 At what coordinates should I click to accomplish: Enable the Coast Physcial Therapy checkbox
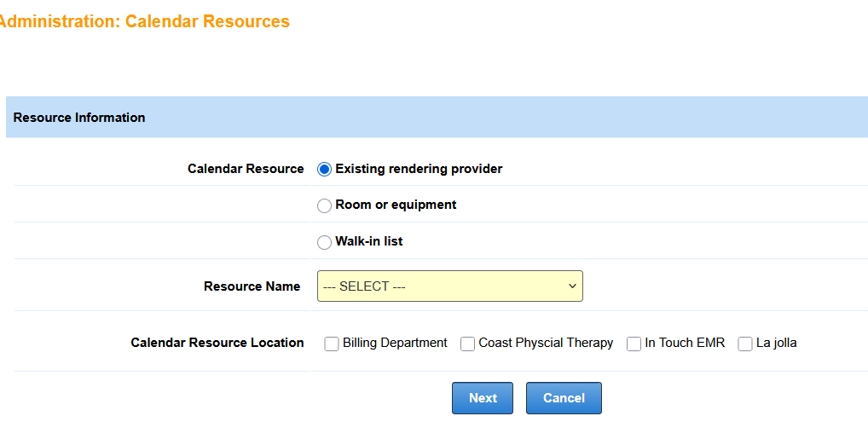point(467,344)
